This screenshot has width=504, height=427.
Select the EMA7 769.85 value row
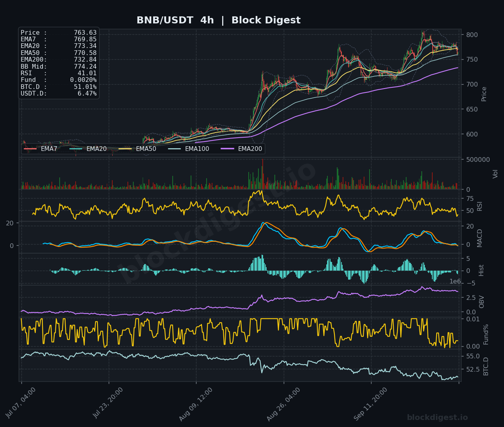58,39
